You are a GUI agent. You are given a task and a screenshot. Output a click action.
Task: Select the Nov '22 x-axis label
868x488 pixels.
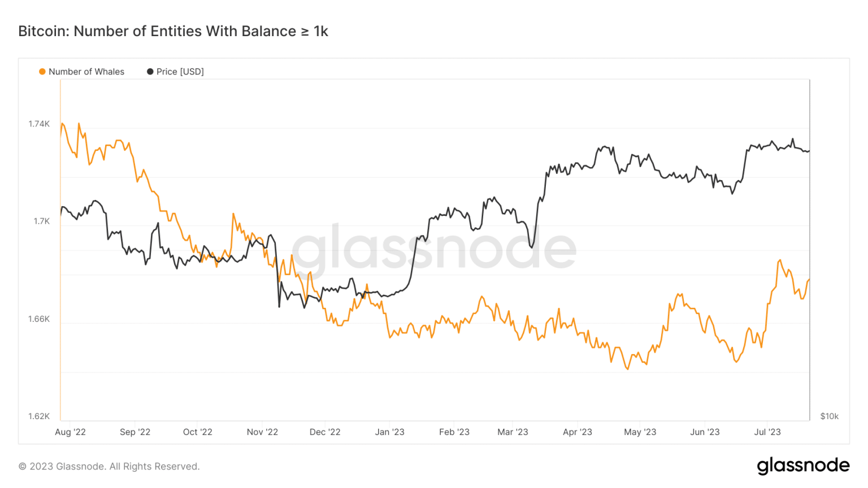(262, 432)
